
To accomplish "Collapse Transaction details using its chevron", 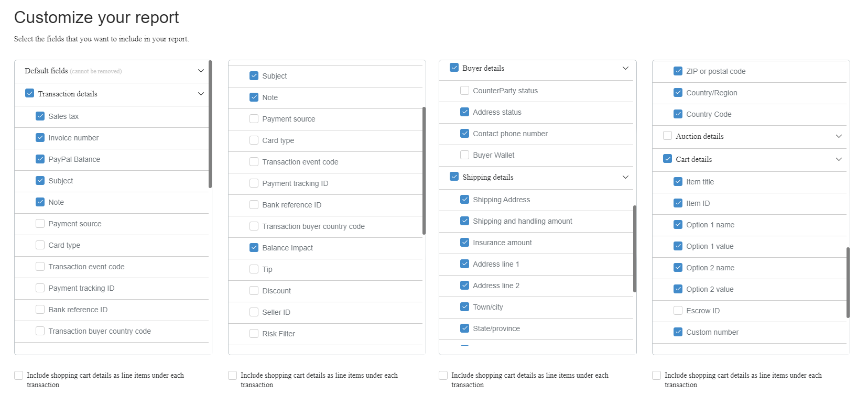I will coord(201,94).
